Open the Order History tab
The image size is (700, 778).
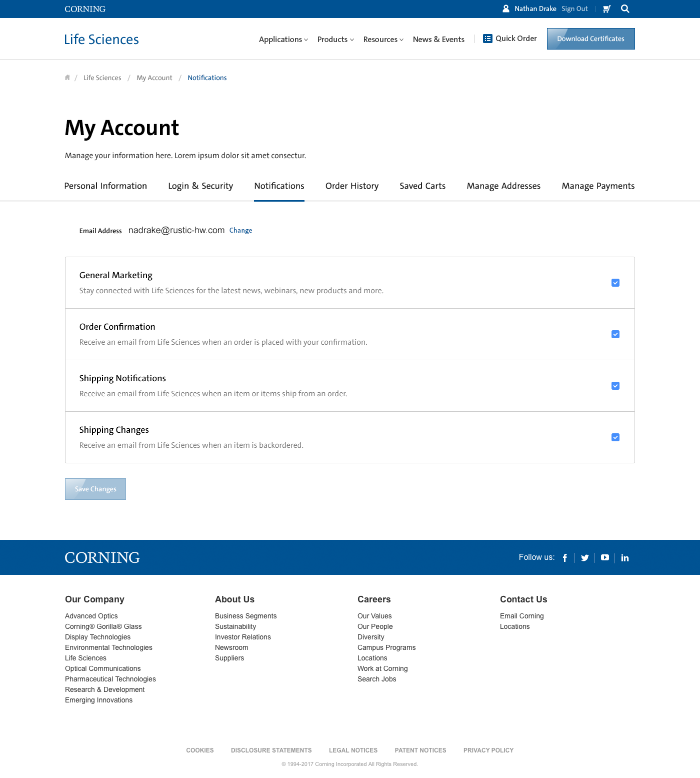click(x=352, y=186)
